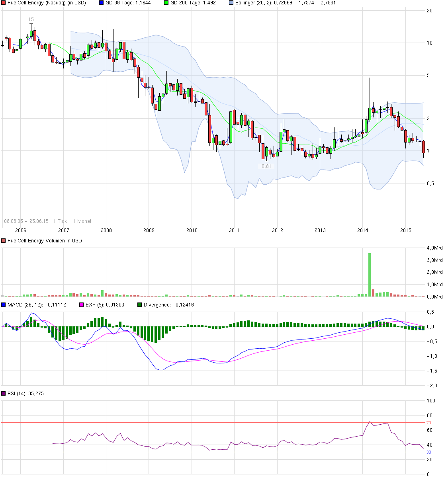Click the 'RSI (14): 35,275' label
The image size is (448, 480).
tap(25, 394)
